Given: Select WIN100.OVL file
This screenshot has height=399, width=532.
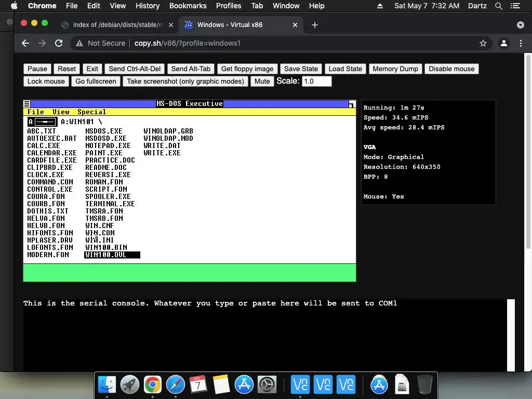Looking at the screenshot, I should coord(112,255).
